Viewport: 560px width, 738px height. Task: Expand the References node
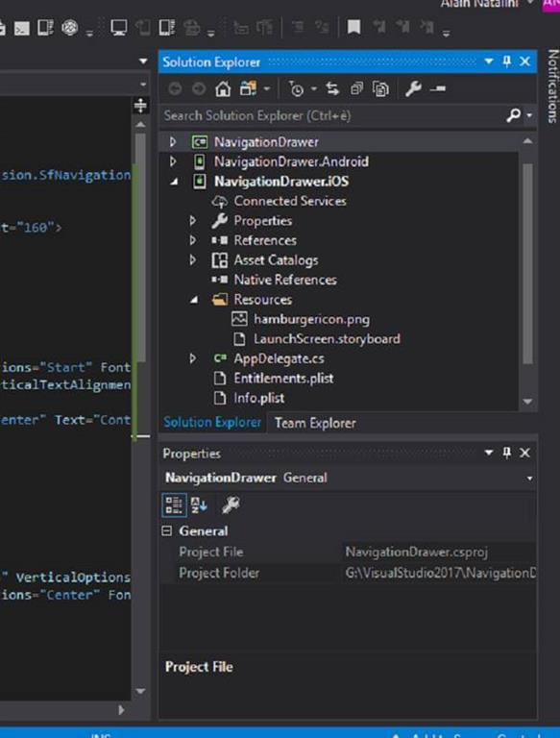point(192,240)
